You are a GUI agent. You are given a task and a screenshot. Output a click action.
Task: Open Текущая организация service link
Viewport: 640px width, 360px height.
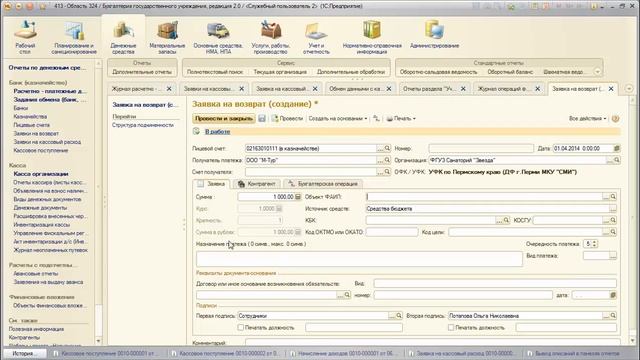[x=280, y=72]
